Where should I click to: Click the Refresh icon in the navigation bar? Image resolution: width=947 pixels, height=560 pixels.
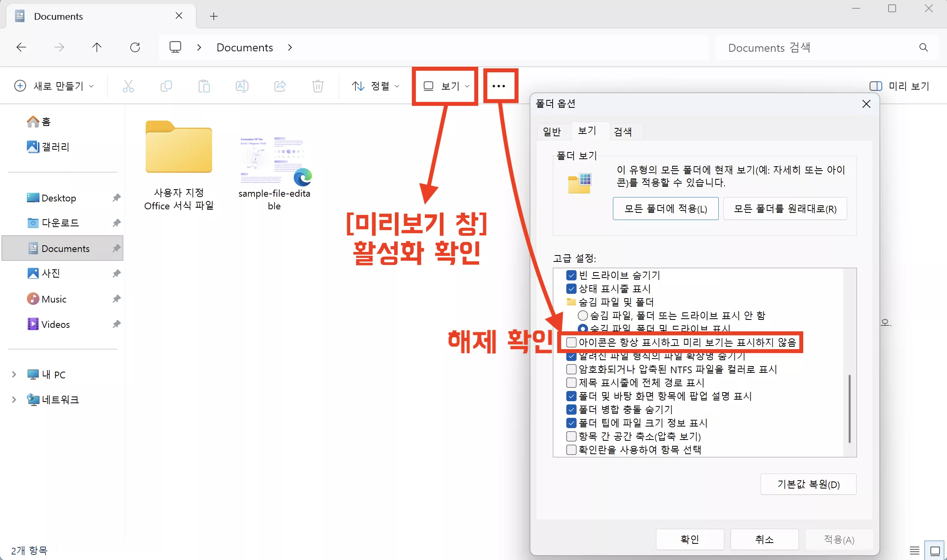tap(135, 47)
